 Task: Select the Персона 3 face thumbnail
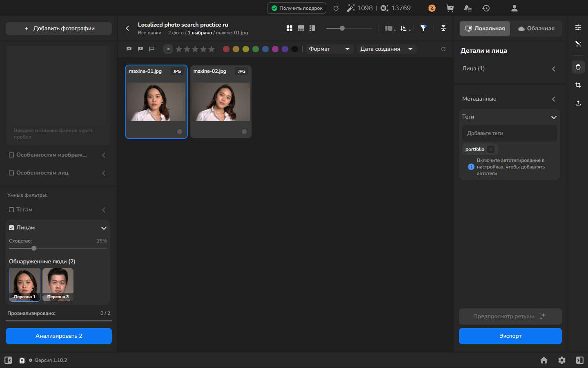[58, 285]
